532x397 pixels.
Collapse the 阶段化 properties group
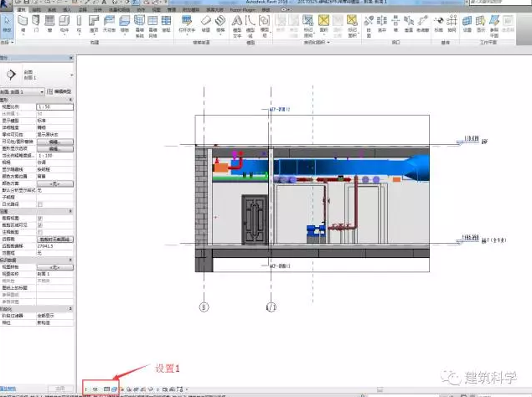pyautogui.click(x=70, y=309)
